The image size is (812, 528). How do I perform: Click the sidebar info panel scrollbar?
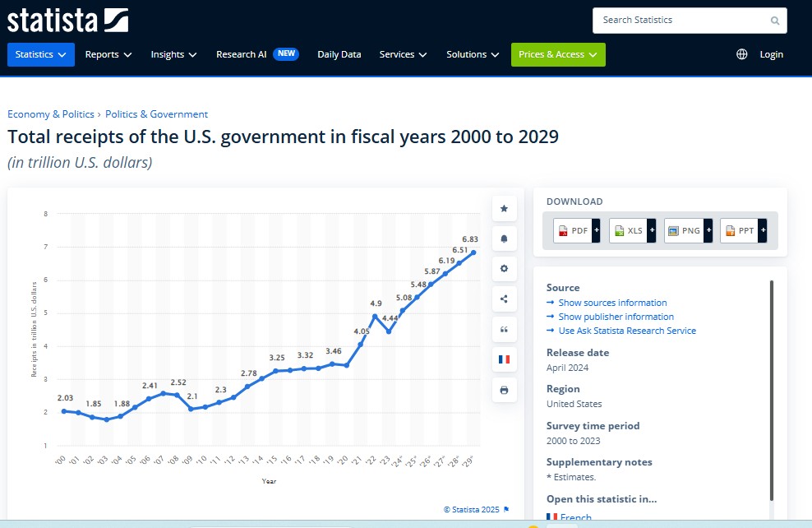772,390
